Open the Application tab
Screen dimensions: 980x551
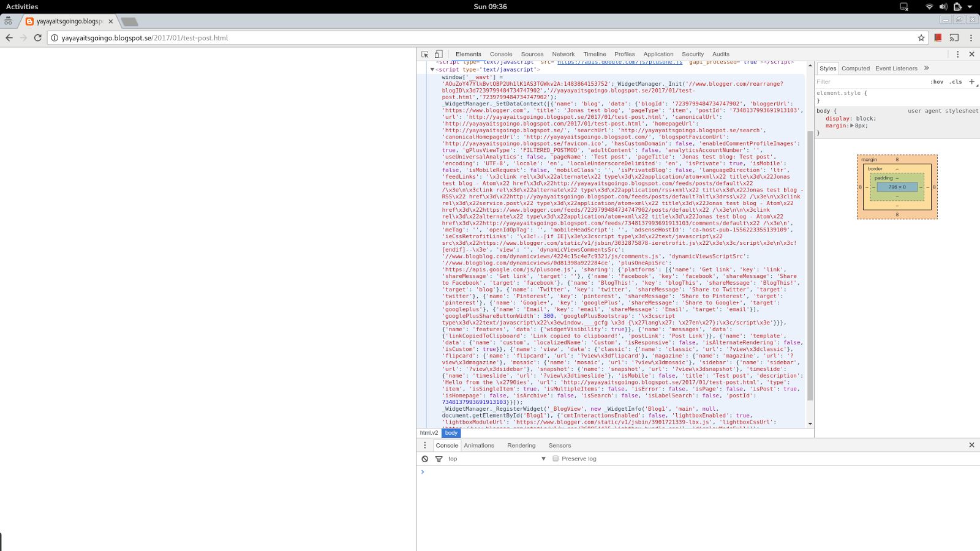(x=658, y=54)
